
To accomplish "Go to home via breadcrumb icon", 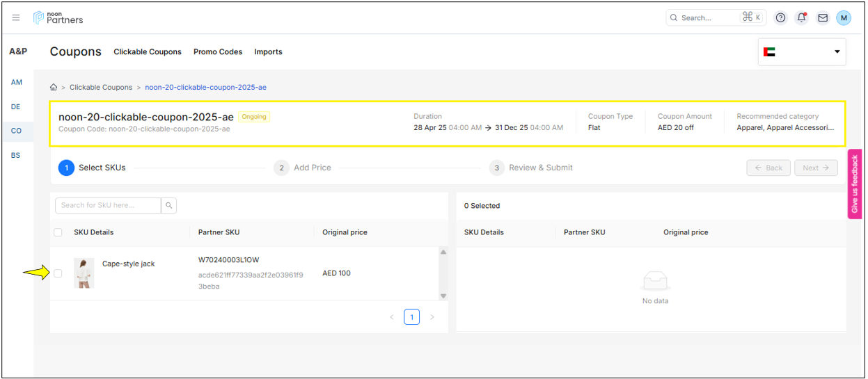I will (54, 88).
